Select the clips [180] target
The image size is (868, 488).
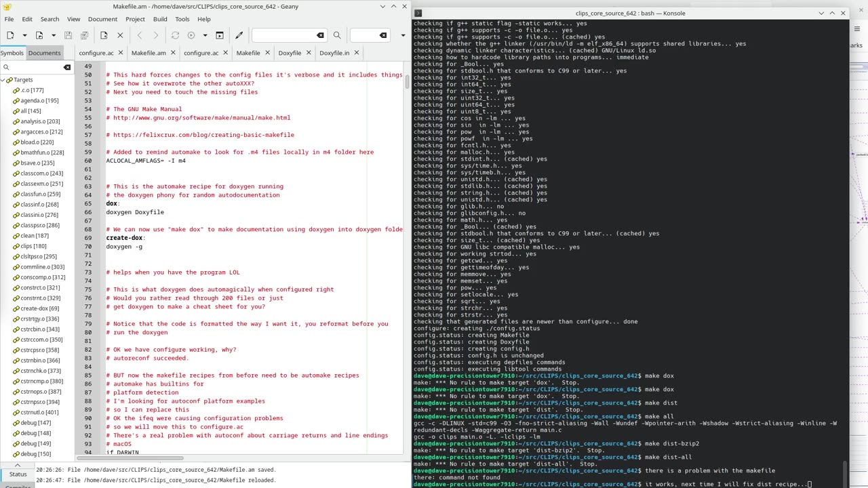click(33, 246)
